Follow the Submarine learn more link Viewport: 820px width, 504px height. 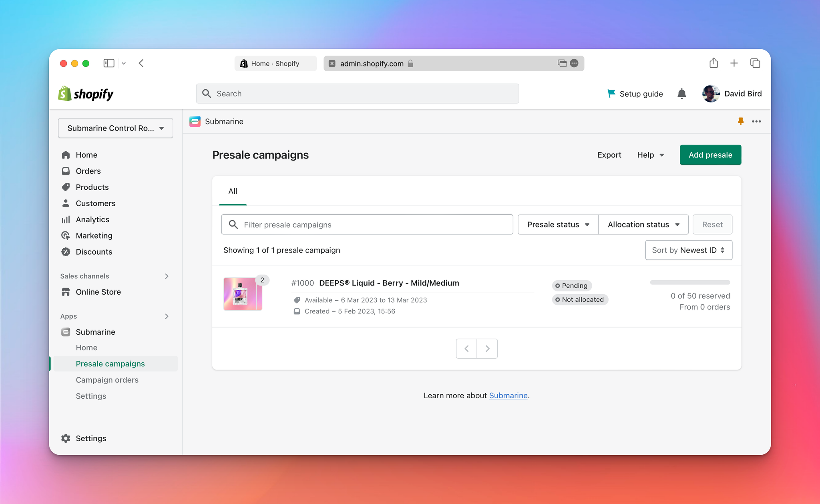coord(508,396)
